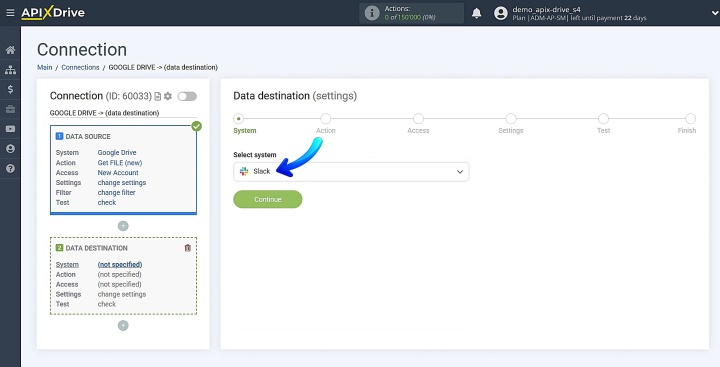Open the Google Drive system link
The height and width of the screenshot is (367, 720).
tap(117, 152)
